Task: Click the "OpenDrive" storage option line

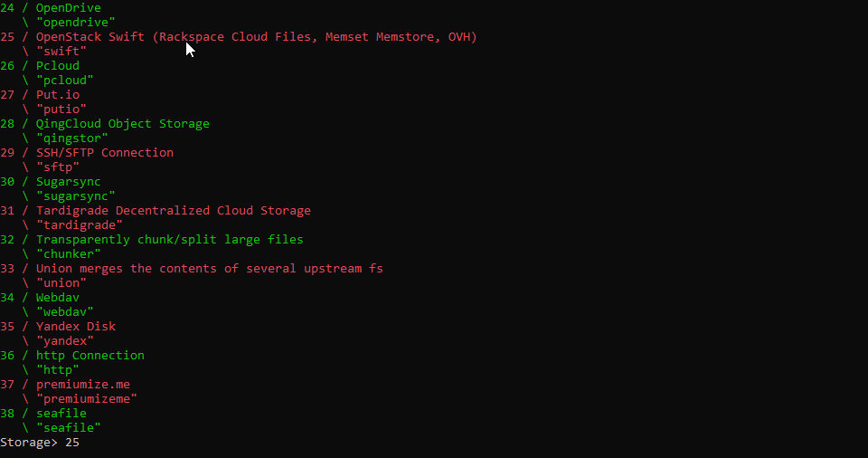Action: pos(68,8)
